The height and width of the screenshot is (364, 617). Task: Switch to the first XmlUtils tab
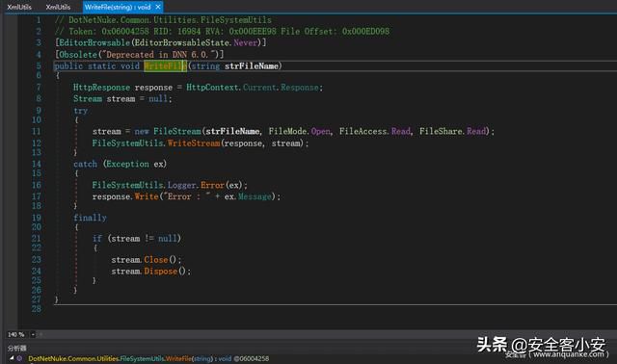(19, 7)
